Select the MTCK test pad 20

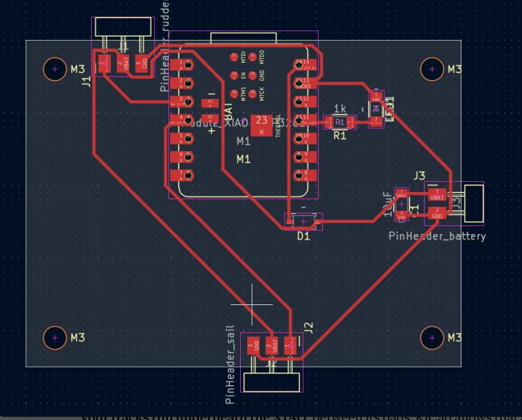pyautogui.click(x=252, y=93)
